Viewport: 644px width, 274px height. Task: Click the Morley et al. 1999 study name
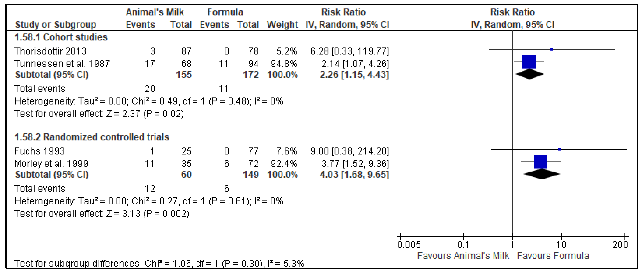51,164
